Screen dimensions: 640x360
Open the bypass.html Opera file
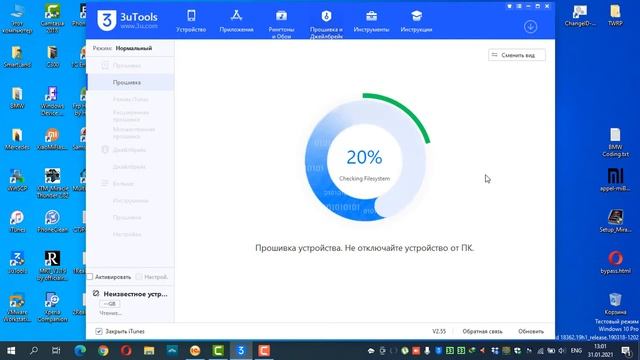click(615, 262)
